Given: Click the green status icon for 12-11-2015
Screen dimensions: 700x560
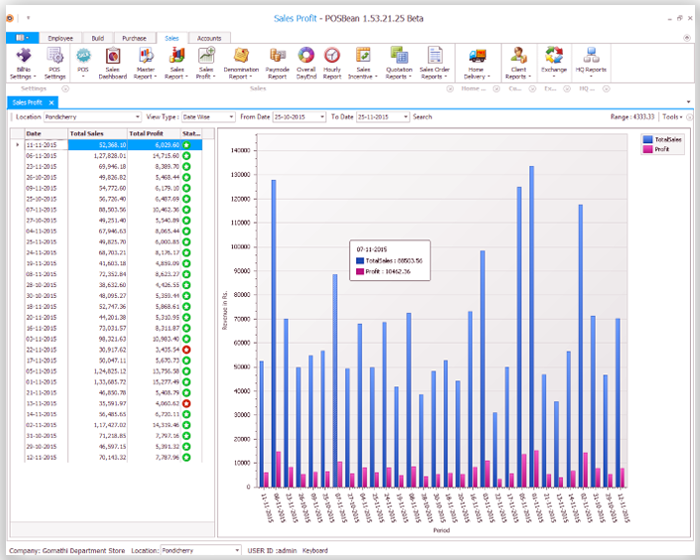Looking at the screenshot, I should [x=187, y=457].
